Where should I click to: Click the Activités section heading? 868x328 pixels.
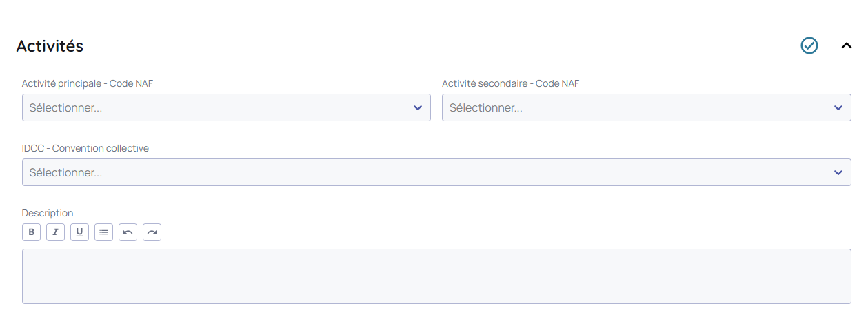(x=50, y=46)
